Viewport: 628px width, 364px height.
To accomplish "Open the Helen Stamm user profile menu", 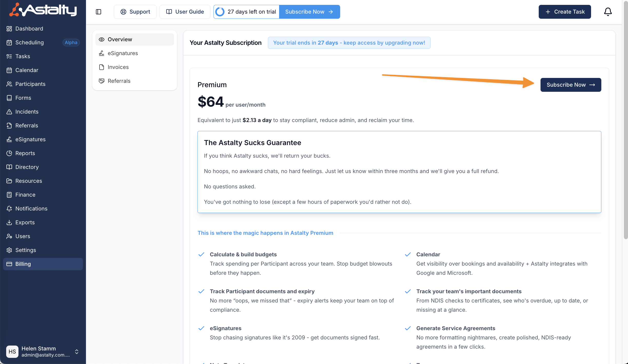I will click(43, 352).
